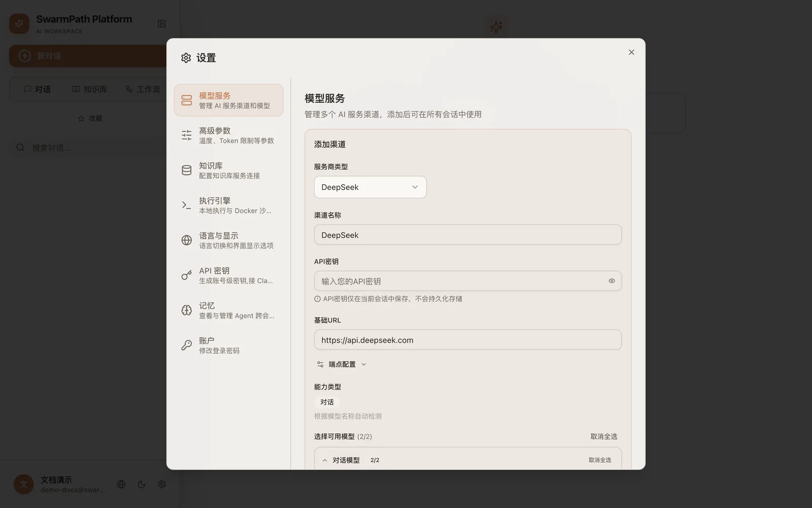This screenshot has height=508, width=812.
Task: Switch to the 对话 tab in sidebar
Action: click(38, 89)
